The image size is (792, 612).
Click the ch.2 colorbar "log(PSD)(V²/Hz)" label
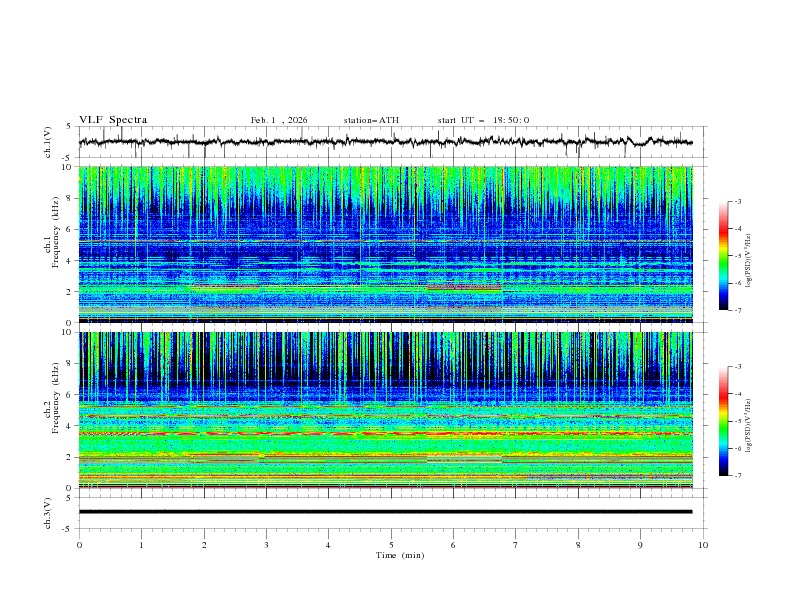(x=748, y=425)
